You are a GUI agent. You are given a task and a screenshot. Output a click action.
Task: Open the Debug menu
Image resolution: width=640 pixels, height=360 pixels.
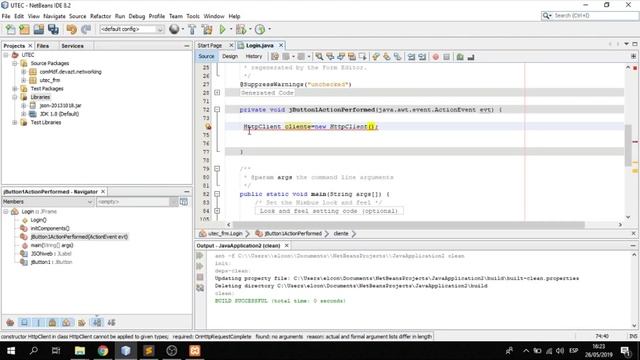tap(137, 16)
